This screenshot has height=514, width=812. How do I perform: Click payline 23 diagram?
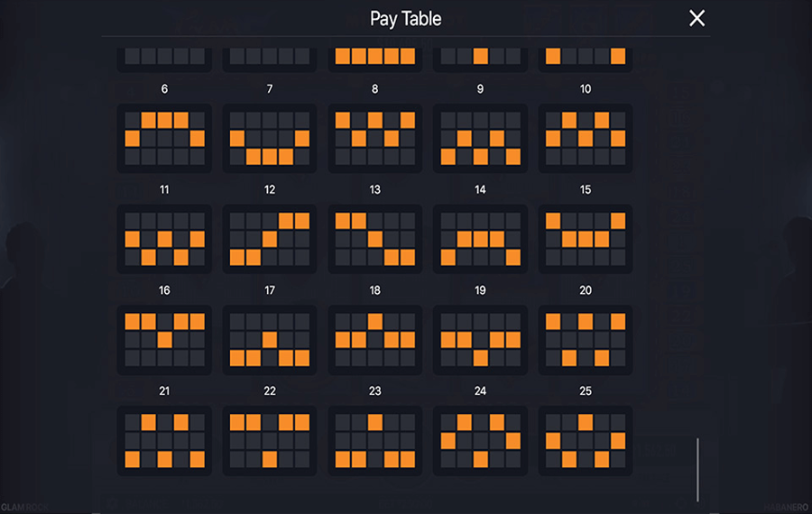coord(374,440)
